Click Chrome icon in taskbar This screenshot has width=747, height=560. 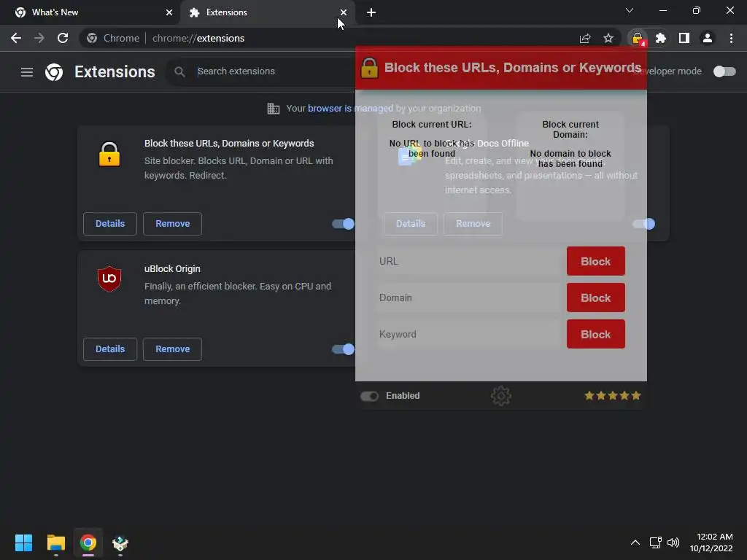coord(88,542)
